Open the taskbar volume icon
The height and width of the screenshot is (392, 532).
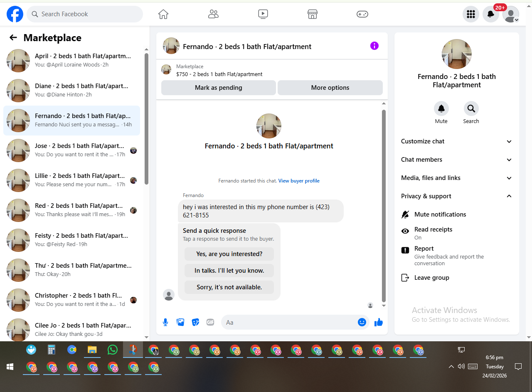[x=461, y=366]
